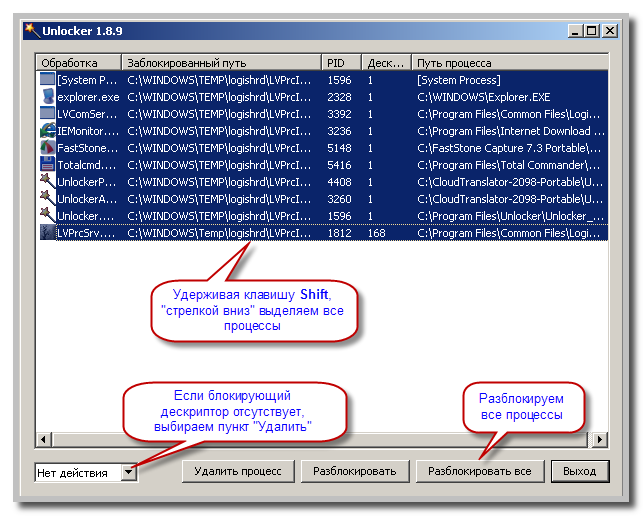Sort by 'Путь процесса' column header
The height and width of the screenshot is (516, 643).
pos(509,63)
